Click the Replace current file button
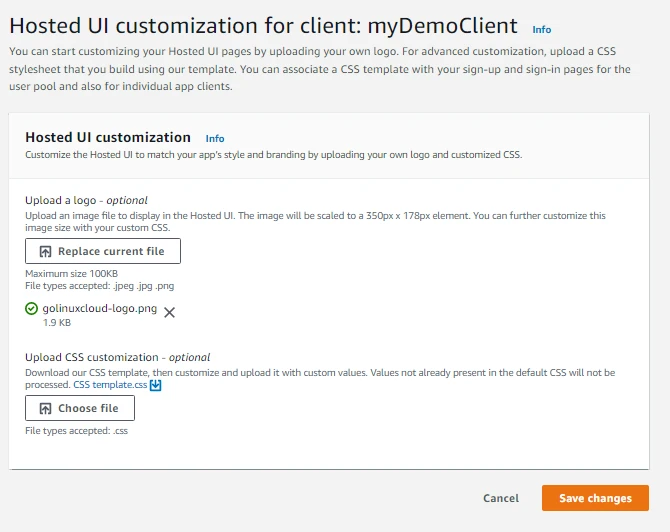Screen dimensions: 670x532 coord(103,251)
